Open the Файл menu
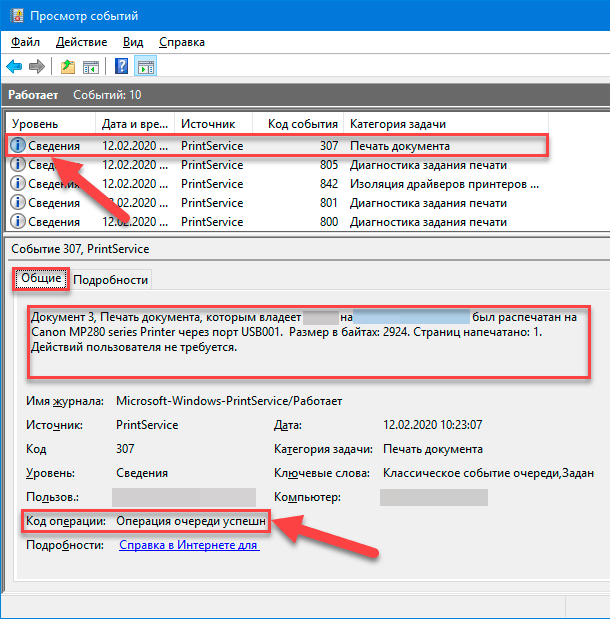The height and width of the screenshot is (619, 610). point(25,42)
